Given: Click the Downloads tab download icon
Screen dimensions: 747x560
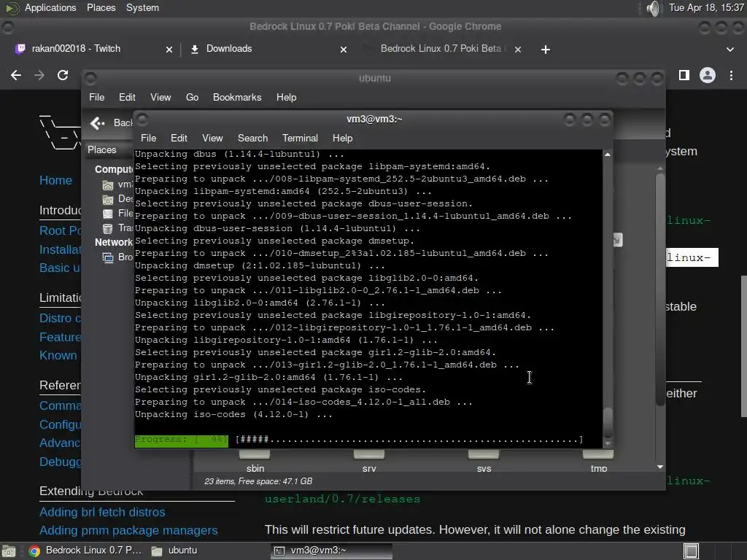Looking at the screenshot, I should 194,49.
